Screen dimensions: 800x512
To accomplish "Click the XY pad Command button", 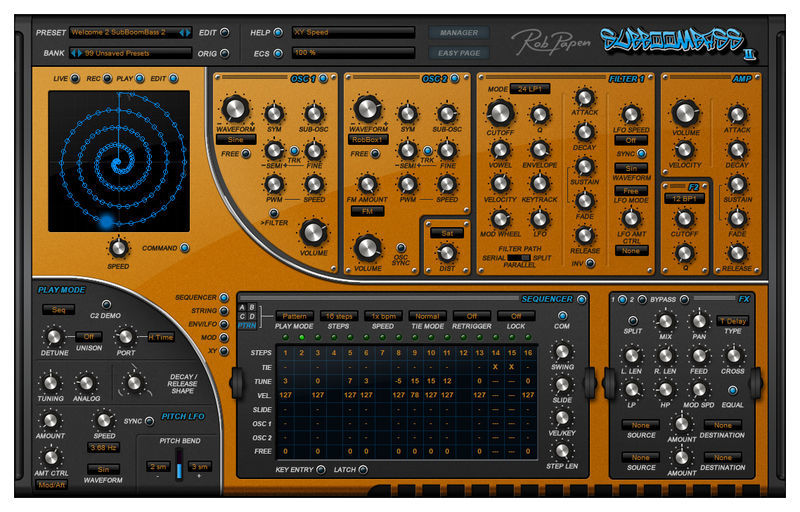I will (185, 248).
